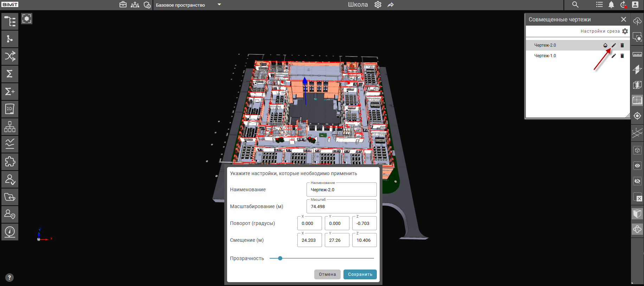Screen dimensions: 644x286
Task: Click the Отмена button
Action: tap(327, 274)
